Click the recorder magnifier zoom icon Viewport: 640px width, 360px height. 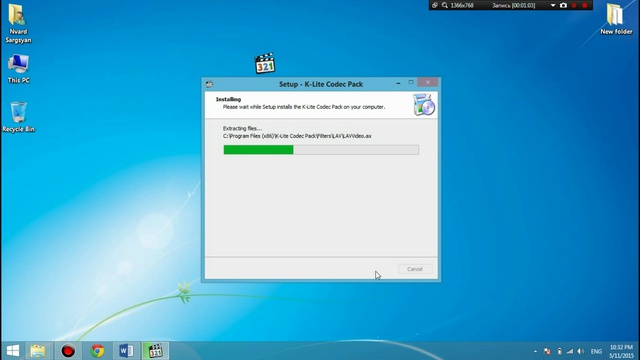click(445, 5)
